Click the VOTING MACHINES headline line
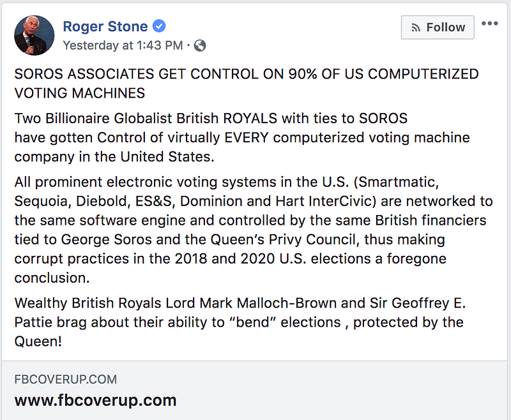Screen dimensions: 511x420 pos(79,93)
